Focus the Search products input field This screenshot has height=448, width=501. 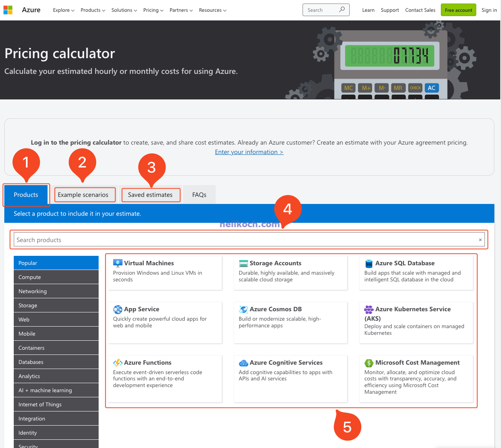pyautogui.click(x=249, y=240)
